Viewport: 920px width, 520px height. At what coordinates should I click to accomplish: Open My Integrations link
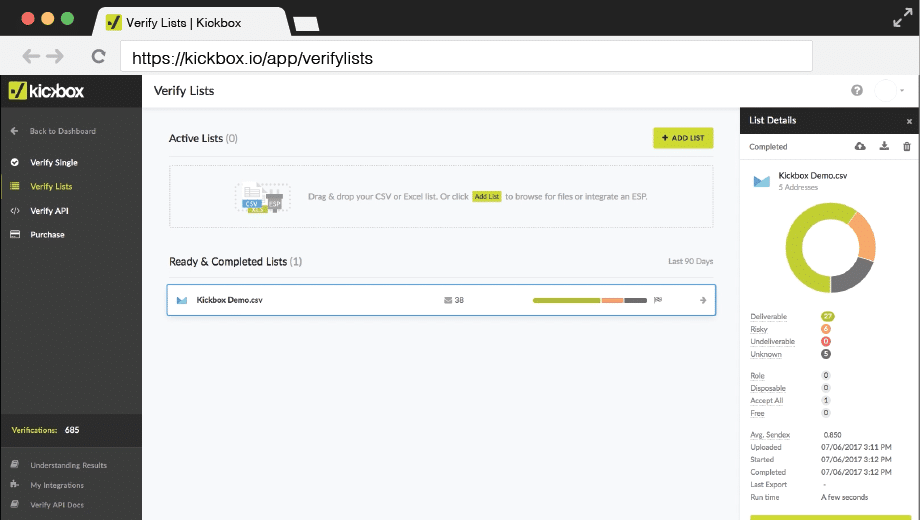click(57, 485)
